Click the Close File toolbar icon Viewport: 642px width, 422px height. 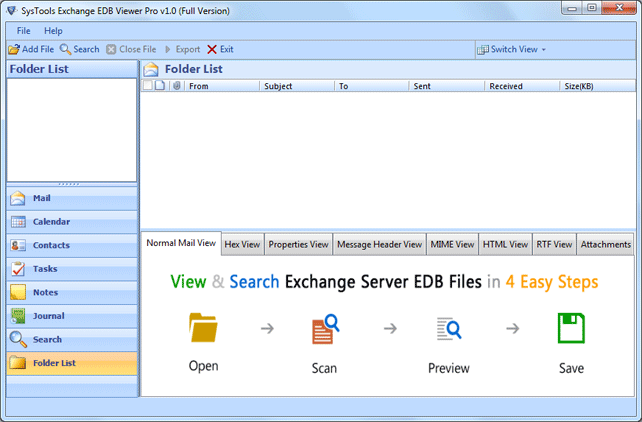point(111,50)
